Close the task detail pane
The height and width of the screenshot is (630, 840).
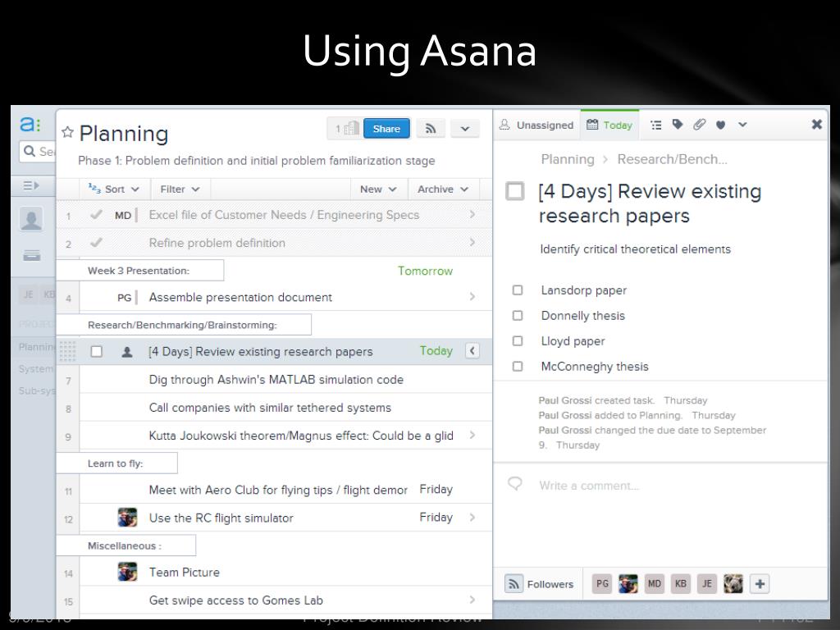point(817,125)
